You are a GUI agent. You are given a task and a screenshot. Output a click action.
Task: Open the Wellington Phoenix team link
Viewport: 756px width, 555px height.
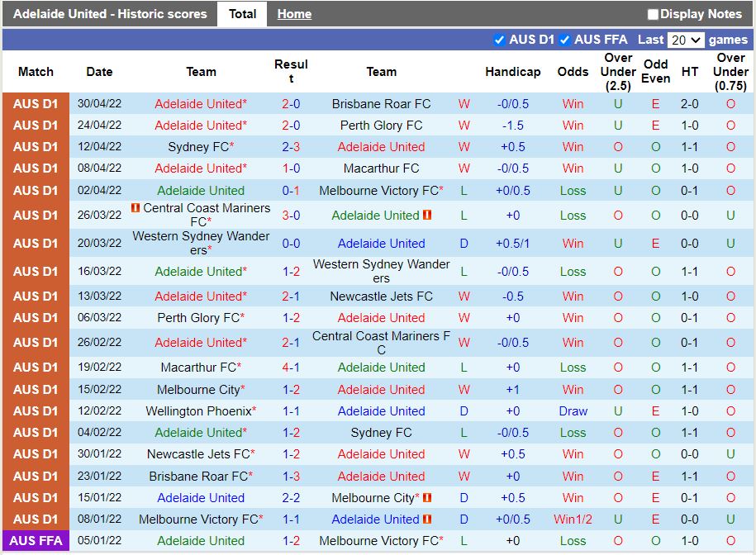tap(197, 410)
